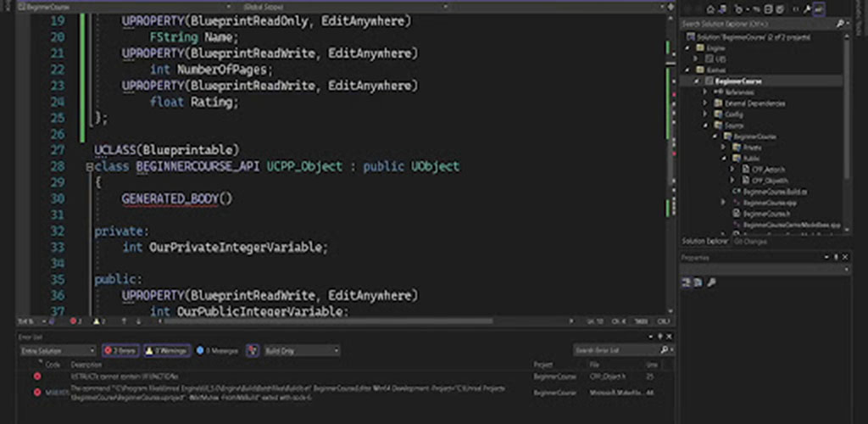Click the Error List search magnifier
The height and width of the screenshot is (424, 868).
point(664,350)
